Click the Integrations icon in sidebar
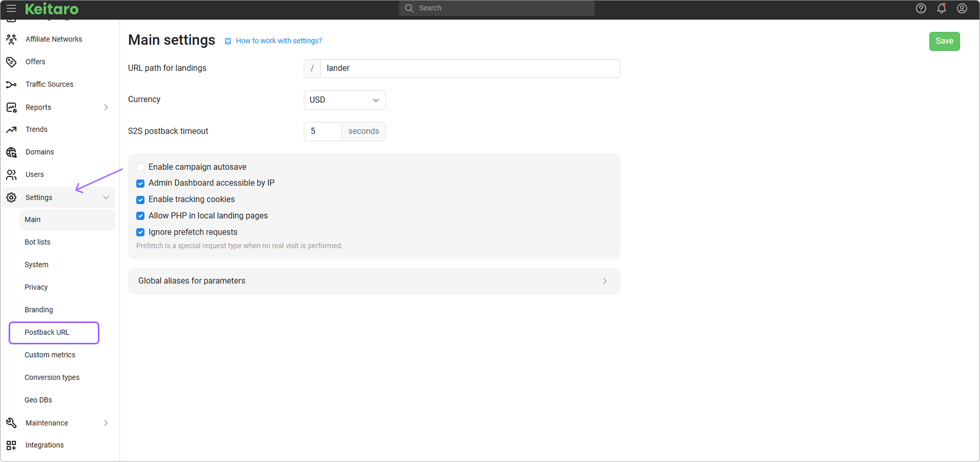Image resolution: width=980 pixels, height=462 pixels. [12, 445]
